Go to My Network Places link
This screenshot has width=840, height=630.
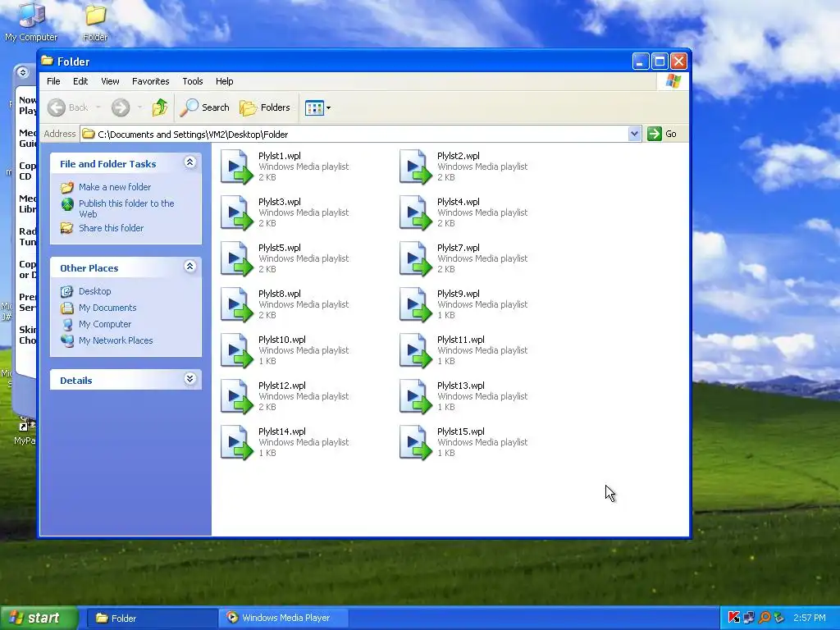click(116, 340)
